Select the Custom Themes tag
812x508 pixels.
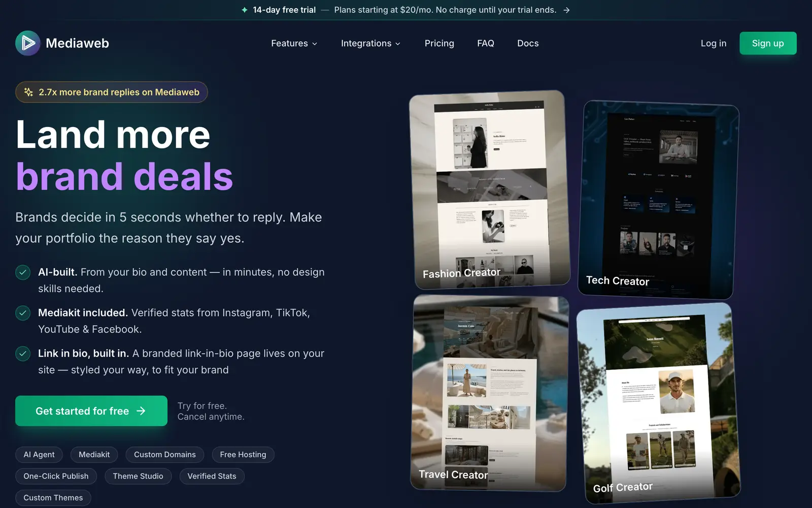pos(53,498)
